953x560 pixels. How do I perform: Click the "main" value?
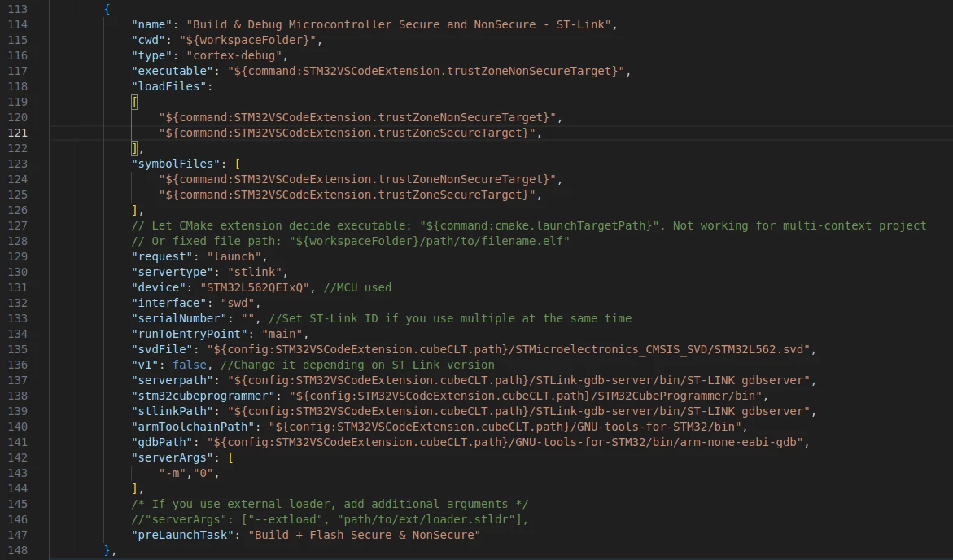click(282, 334)
